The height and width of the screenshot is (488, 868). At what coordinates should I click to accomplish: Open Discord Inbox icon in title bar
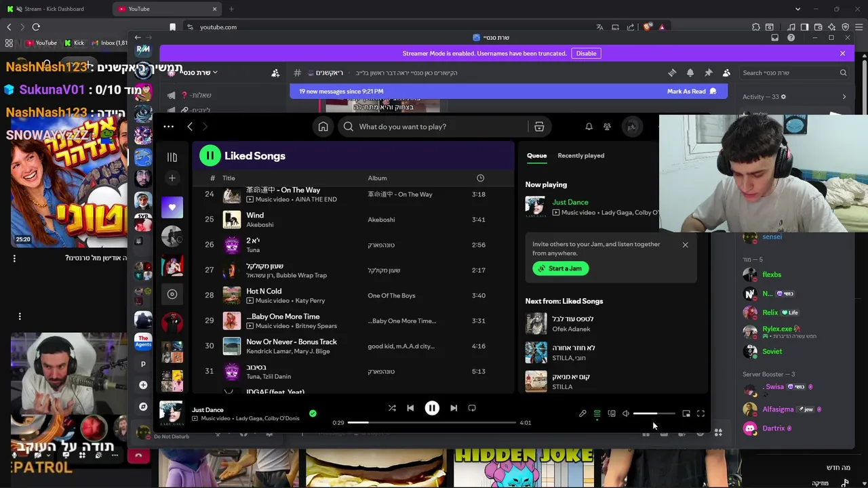774,38
